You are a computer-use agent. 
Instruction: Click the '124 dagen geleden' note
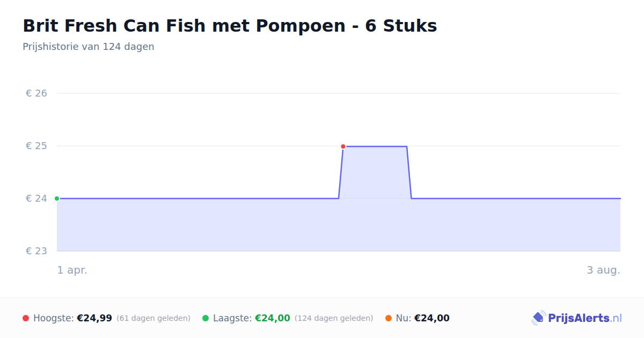coord(334,318)
